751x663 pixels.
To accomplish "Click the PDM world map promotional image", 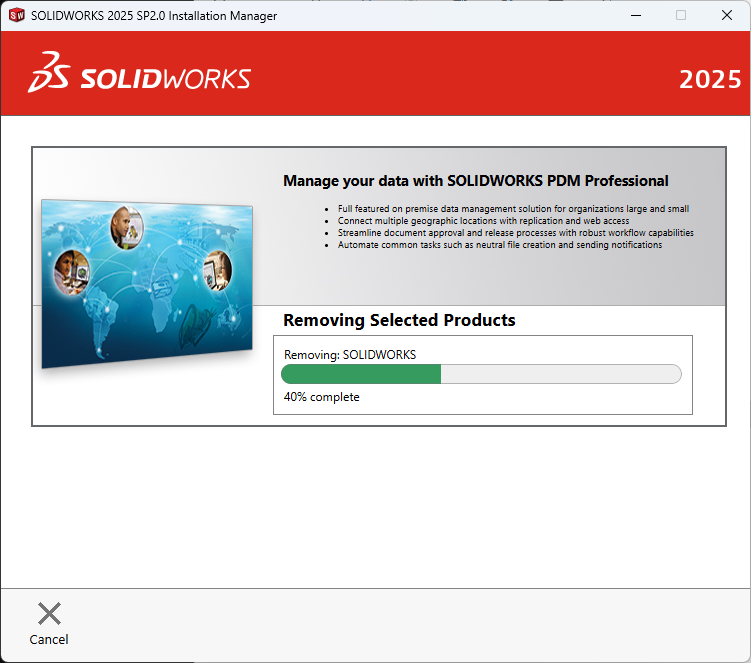I will point(147,284).
